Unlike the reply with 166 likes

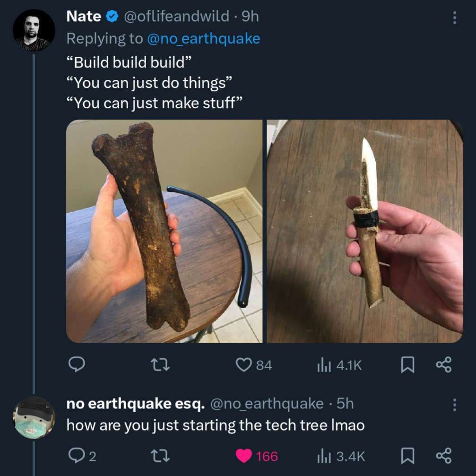pyautogui.click(x=257, y=456)
